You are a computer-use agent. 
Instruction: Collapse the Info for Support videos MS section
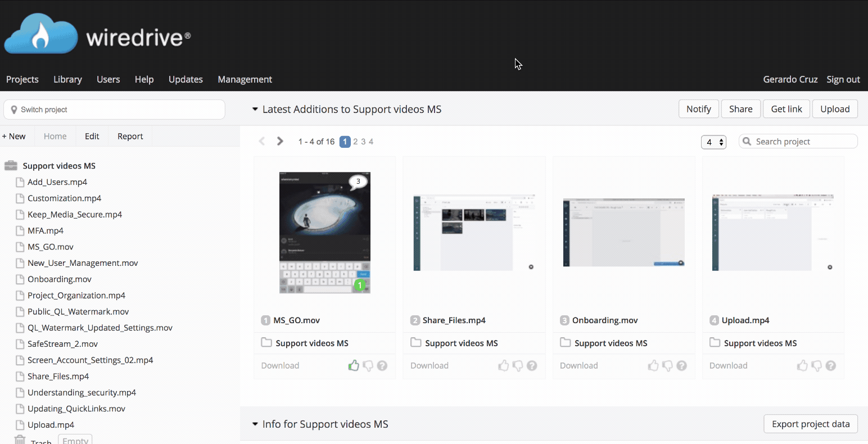coord(255,424)
